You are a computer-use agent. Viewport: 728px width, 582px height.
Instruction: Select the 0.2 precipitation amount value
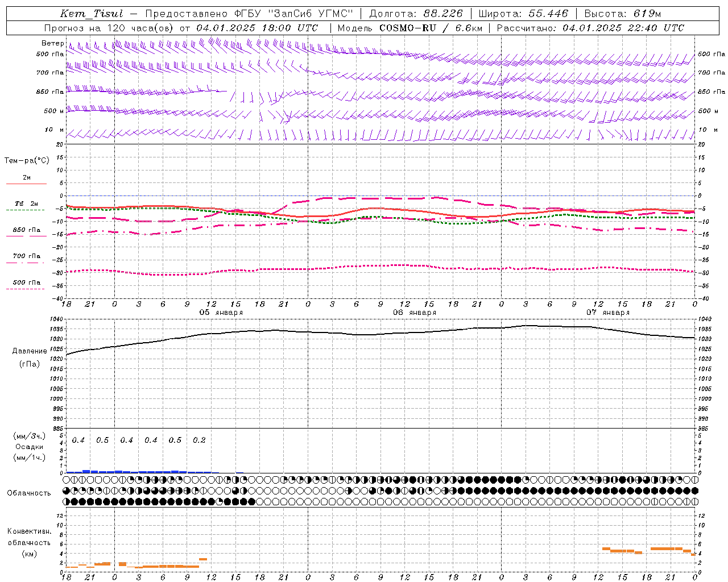pyautogui.click(x=199, y=440)
